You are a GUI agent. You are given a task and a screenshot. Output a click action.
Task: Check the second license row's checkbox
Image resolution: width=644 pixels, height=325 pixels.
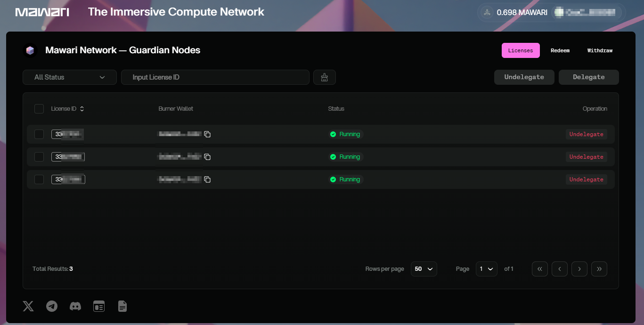39,157
